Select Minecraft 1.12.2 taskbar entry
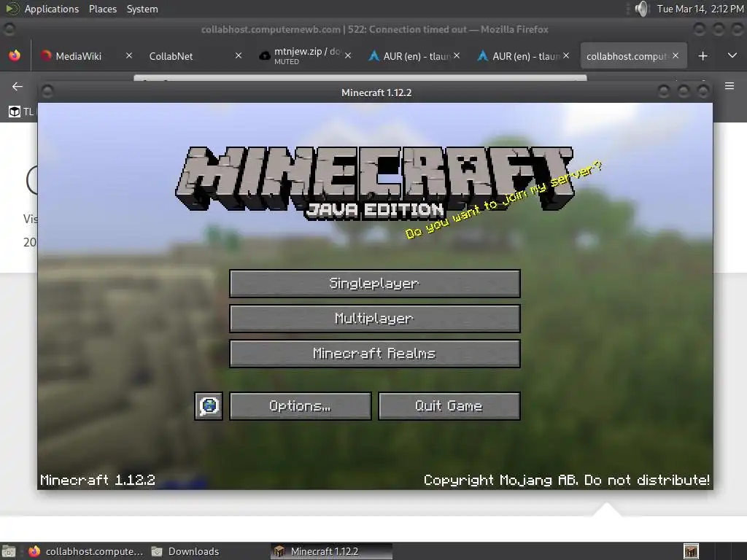 click(332, 551)
